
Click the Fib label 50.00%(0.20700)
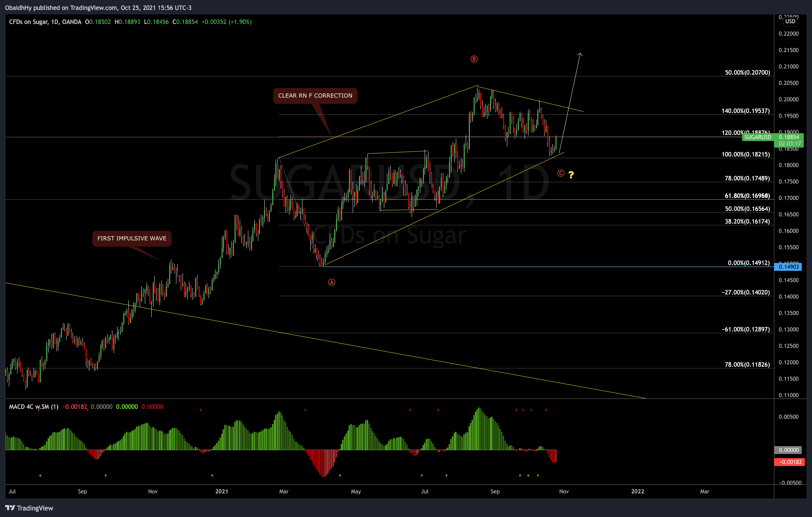pyautogui.click(x=747, y=73)
